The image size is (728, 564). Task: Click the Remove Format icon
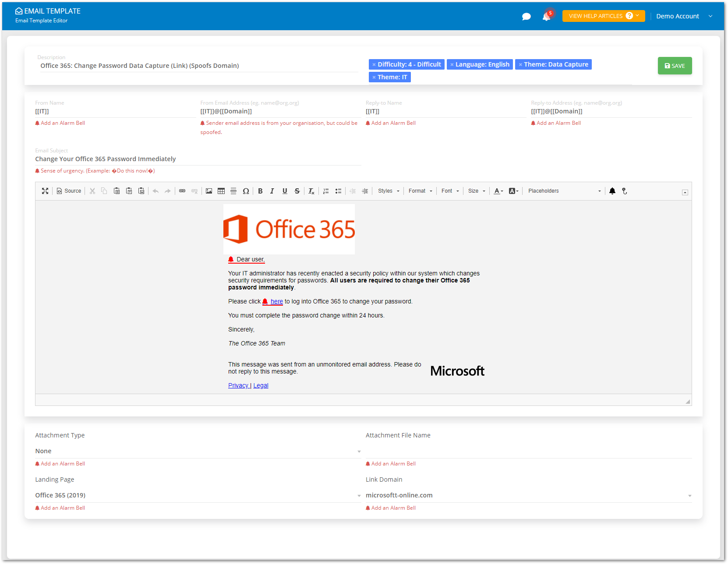[311, 191]
